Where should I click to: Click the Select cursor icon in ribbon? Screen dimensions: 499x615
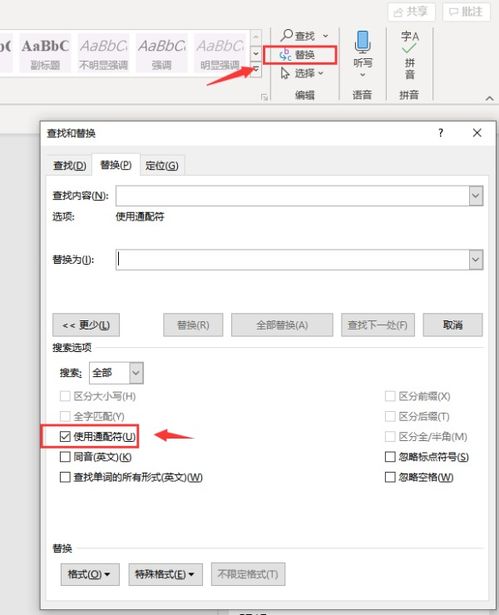(285, 73)
